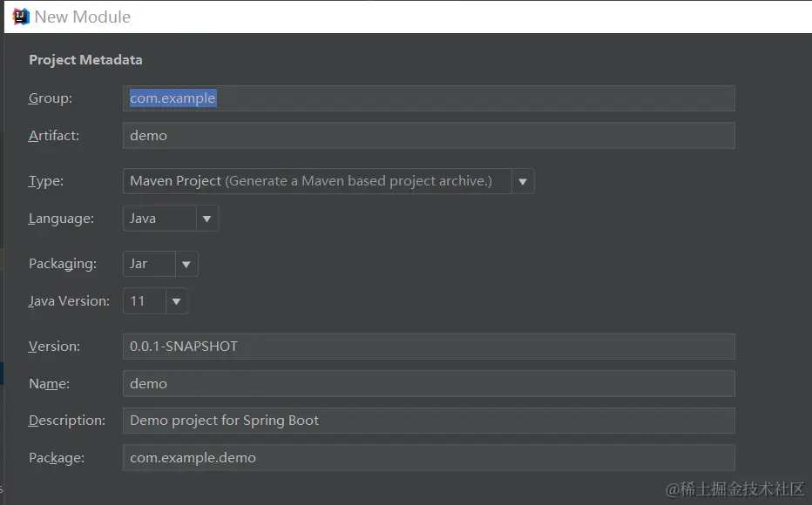Click the Group text field
The height and width of the screenshot is (505, 812).
429,98
